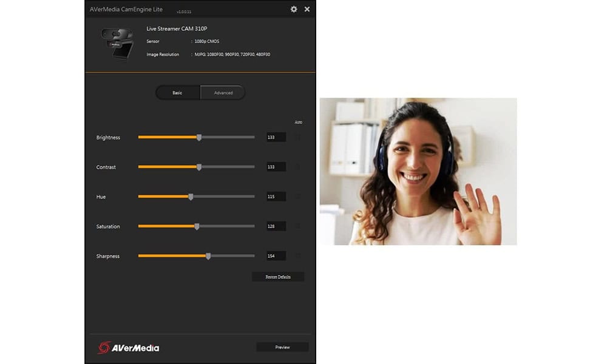Click the webcam preview image of the woman
The image size is (607, 364).
pos(418,171)
